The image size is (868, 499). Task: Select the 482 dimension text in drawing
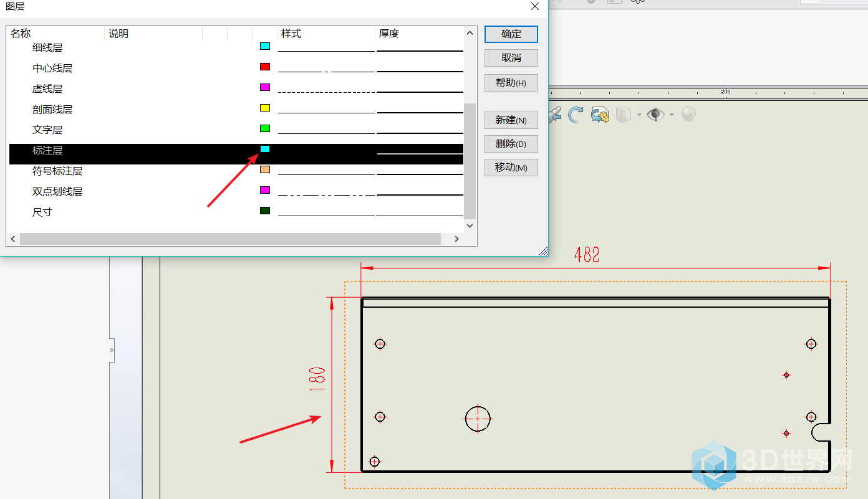(x=587, y=255)
